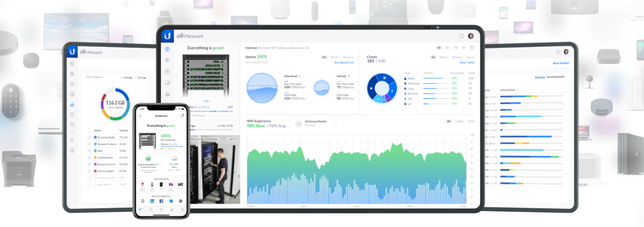The height and width of the screenshot is (227, 644).
Task: Open dashboard icon in center tablet sidebar
Action: pyautogui.click(x=167, y=49)
